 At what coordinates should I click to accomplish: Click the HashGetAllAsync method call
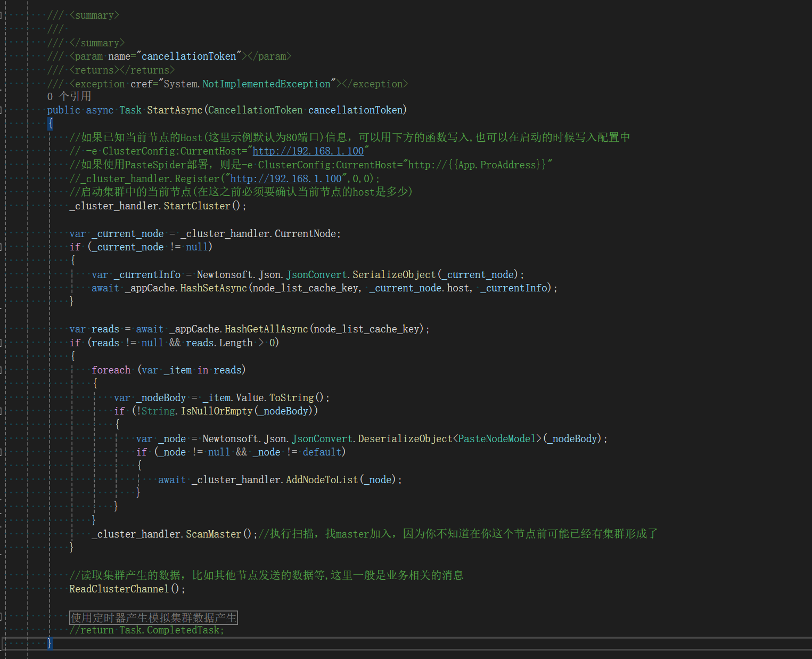(266, 329)
